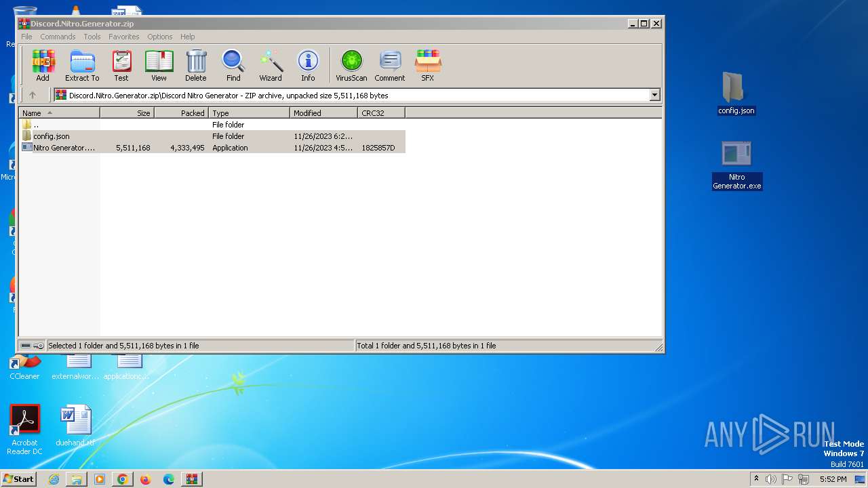Open the Options menu
Viewport: 868px width, 488px height.
pyautogui.click(x=160, y=37)
